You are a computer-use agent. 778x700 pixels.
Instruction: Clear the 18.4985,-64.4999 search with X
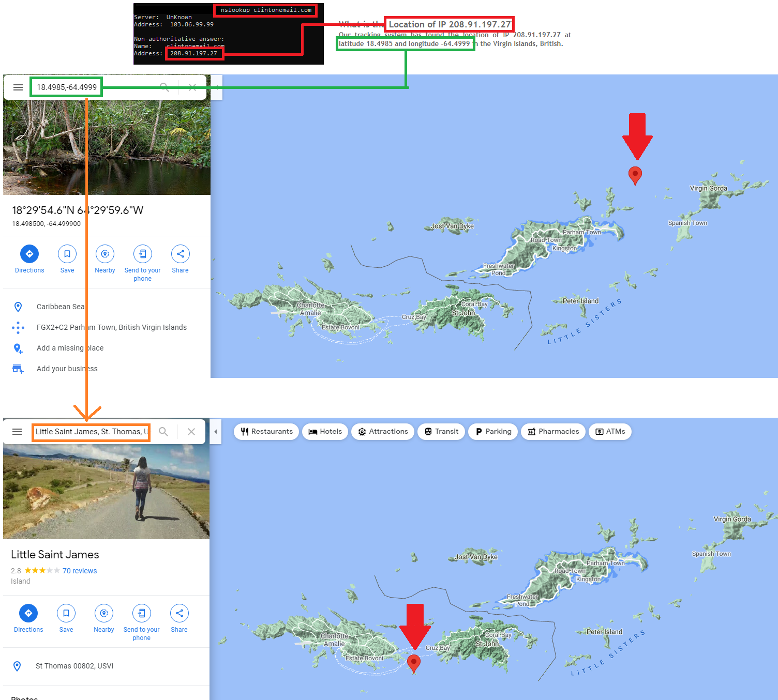192,87
